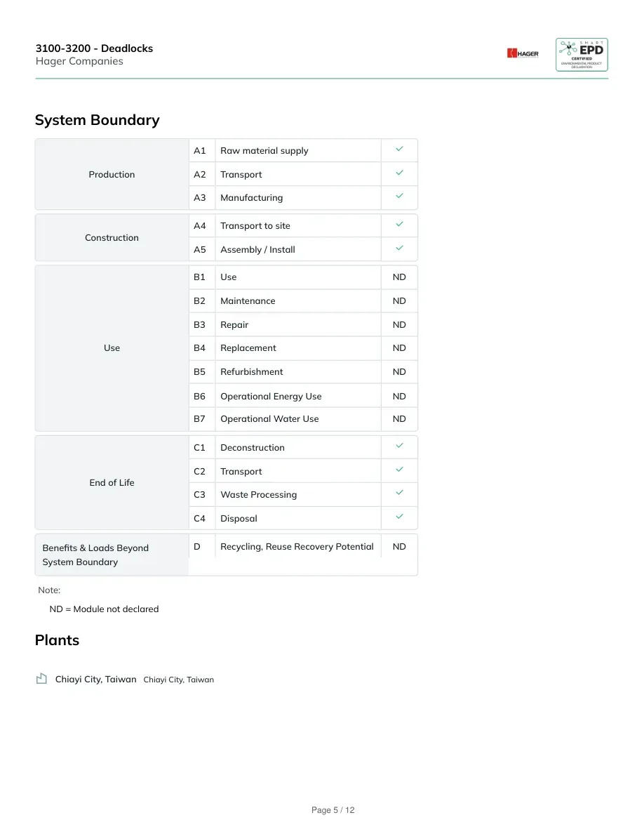Viewport: 644px width, 834px height.
Task: Click the Plants section heading
Action: pyautogui.click(x=57, y=640)
